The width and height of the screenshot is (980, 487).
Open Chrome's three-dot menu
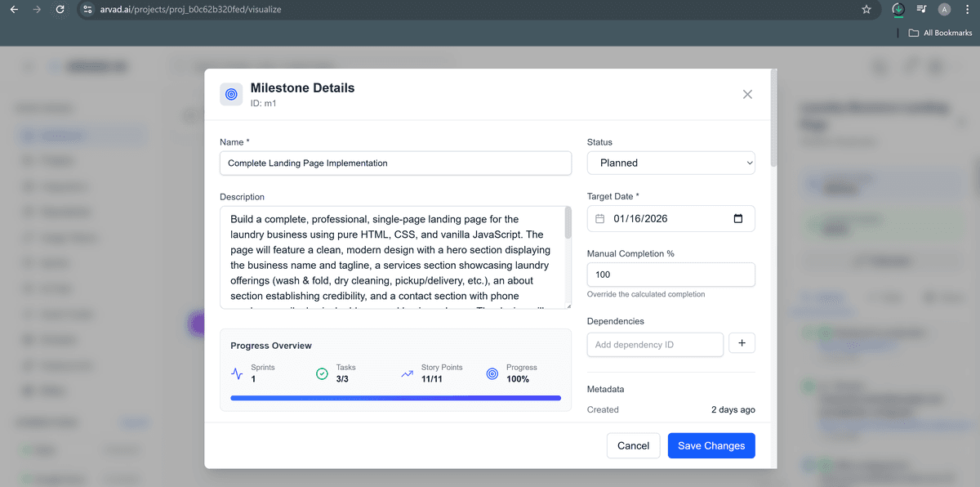click(967, 9)
